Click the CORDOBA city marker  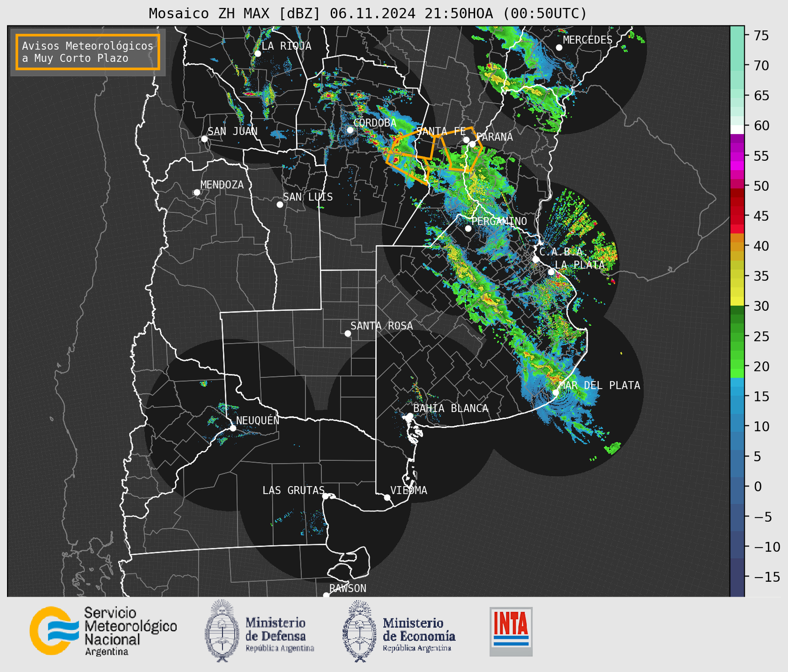pos(350,130)
